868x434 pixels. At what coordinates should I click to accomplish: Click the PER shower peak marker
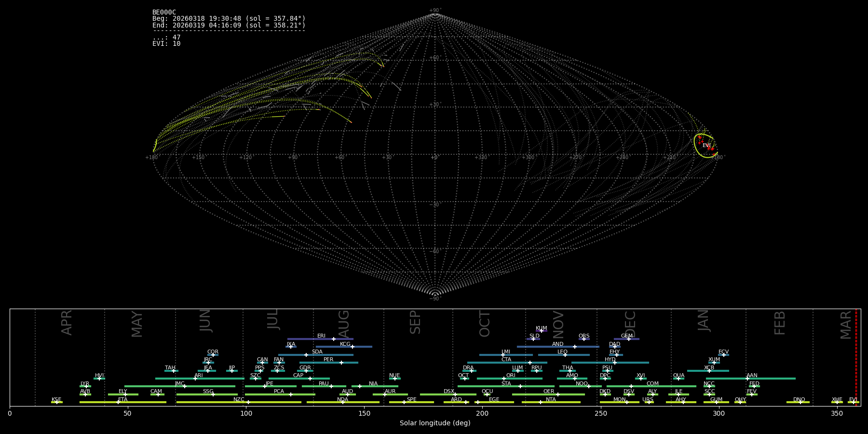[341, 363]
